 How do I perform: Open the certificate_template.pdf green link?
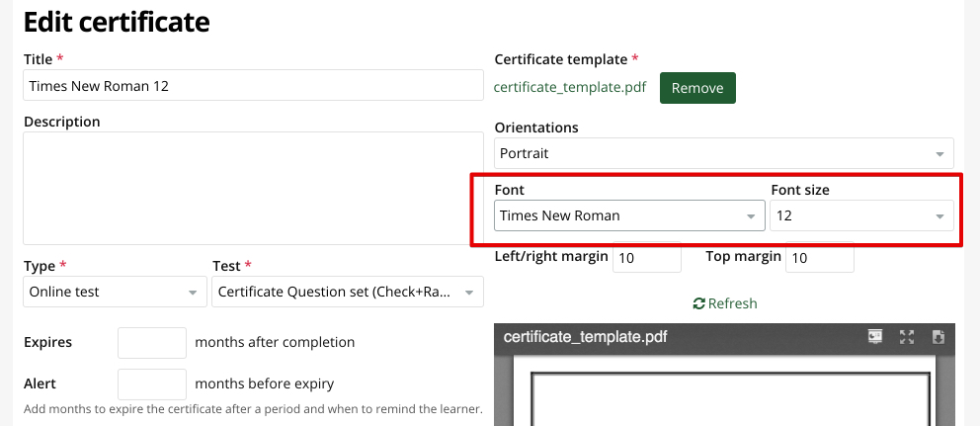570,87
